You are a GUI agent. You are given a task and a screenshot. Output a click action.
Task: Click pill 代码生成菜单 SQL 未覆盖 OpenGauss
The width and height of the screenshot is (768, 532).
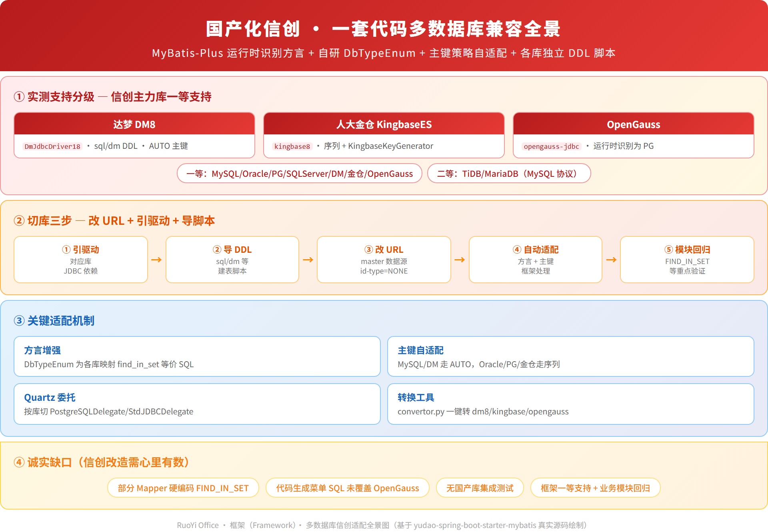(x=348, y=488)
